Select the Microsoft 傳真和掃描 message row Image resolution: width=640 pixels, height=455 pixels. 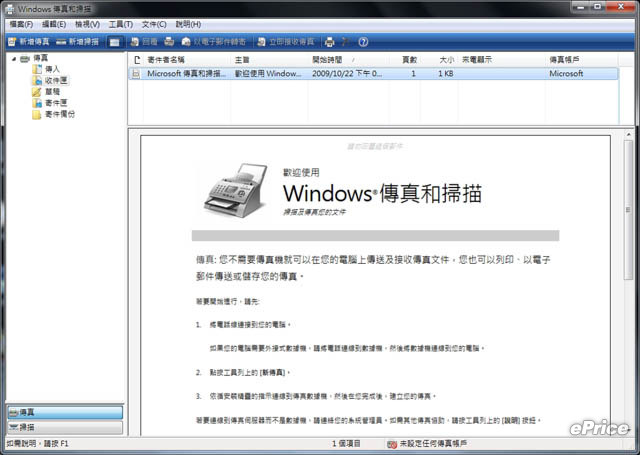(x=373, y=74)
